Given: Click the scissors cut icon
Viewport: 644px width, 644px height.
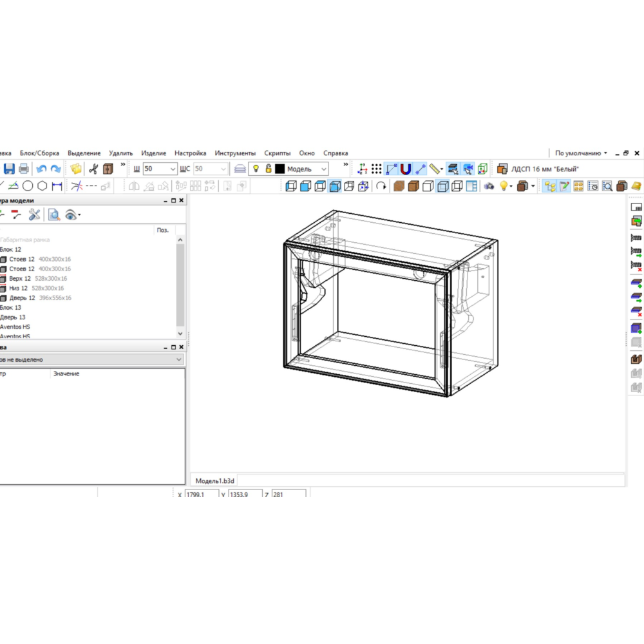Looking at the screenshot, I should click(x=93, y=169).
